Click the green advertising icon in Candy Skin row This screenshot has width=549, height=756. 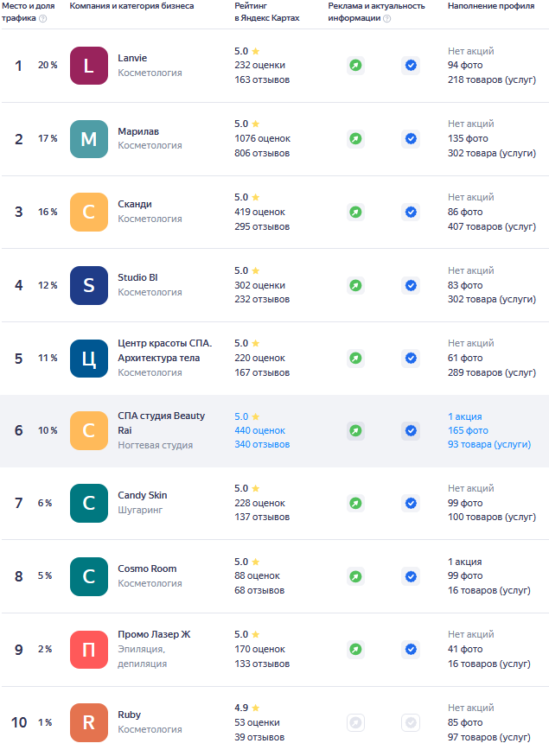[x=355, y=504]
